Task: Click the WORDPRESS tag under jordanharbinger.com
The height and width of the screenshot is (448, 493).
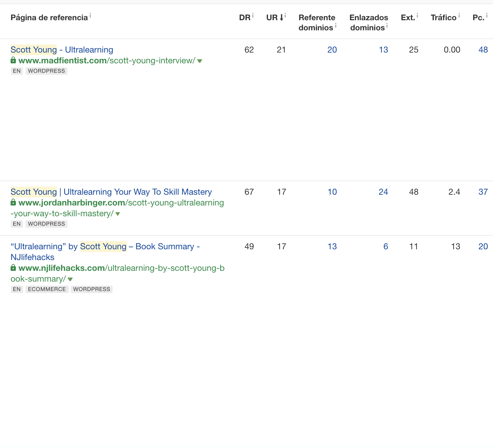Action: point(47,224)
